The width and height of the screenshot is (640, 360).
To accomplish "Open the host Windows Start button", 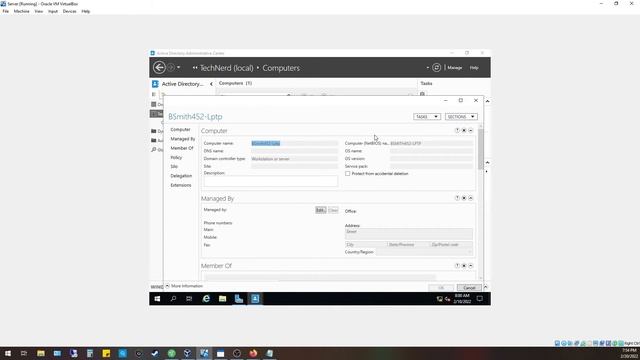I will pos(8,353).
